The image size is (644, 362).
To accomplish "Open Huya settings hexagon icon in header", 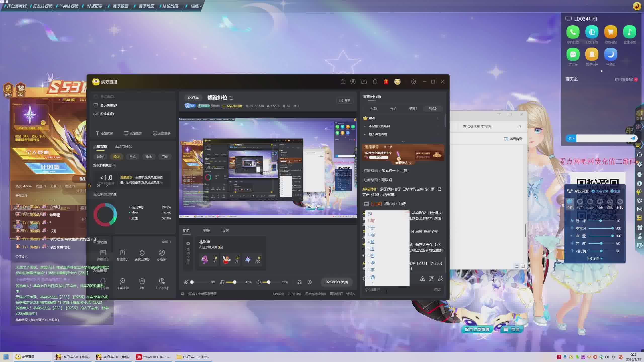I will (x=413, y=82).
